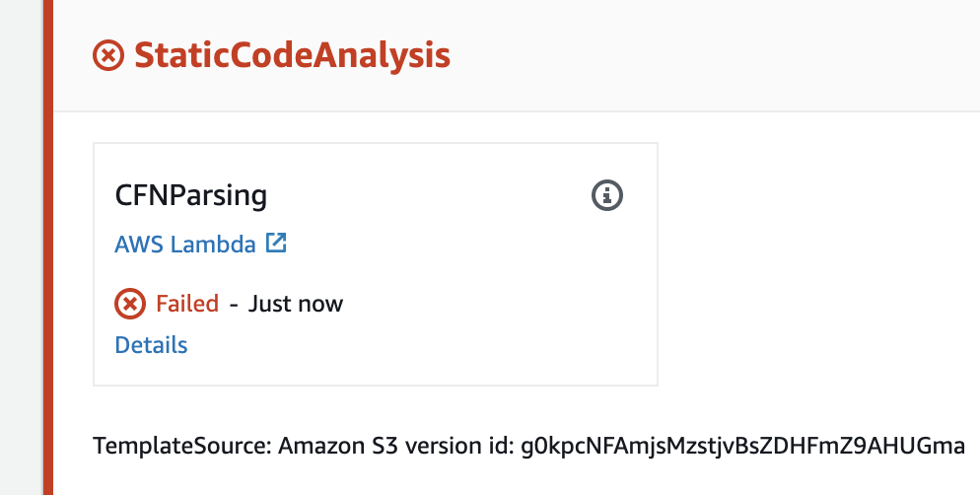Screen dimensions: 980x495
Task: Select the StaticCodeAnalysis stage title
Action: click(292, 55)
